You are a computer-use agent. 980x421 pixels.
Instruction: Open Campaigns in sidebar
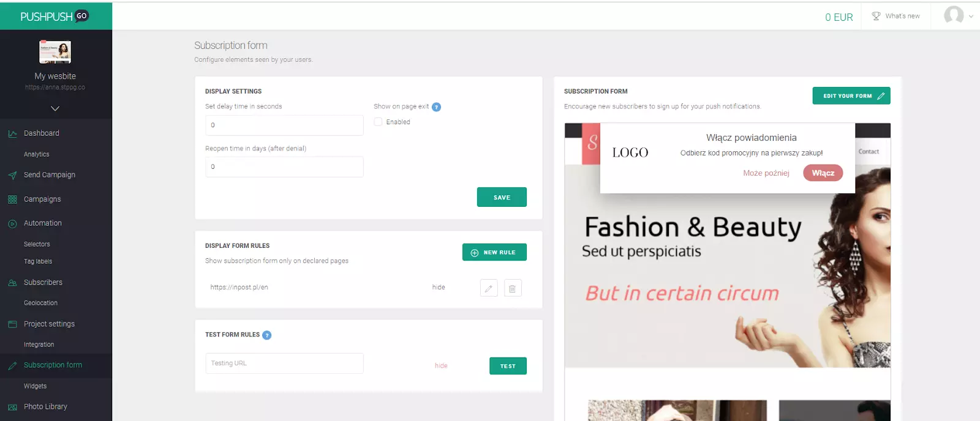point(42,199)
